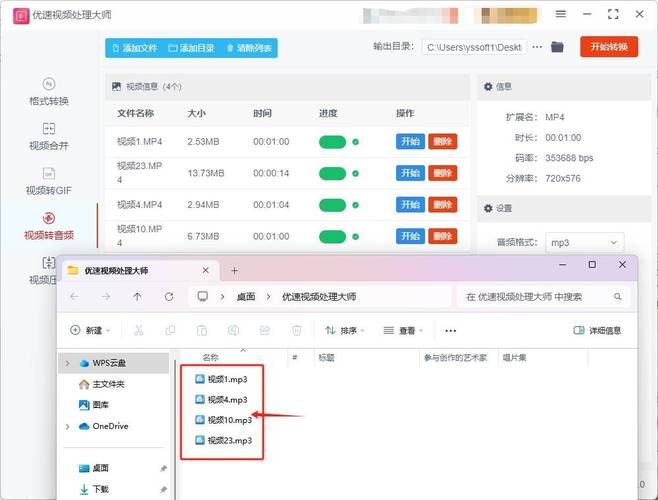658x500 pixels.
Task: Select the 视频10.mp3 file
Action: point(223,420)
